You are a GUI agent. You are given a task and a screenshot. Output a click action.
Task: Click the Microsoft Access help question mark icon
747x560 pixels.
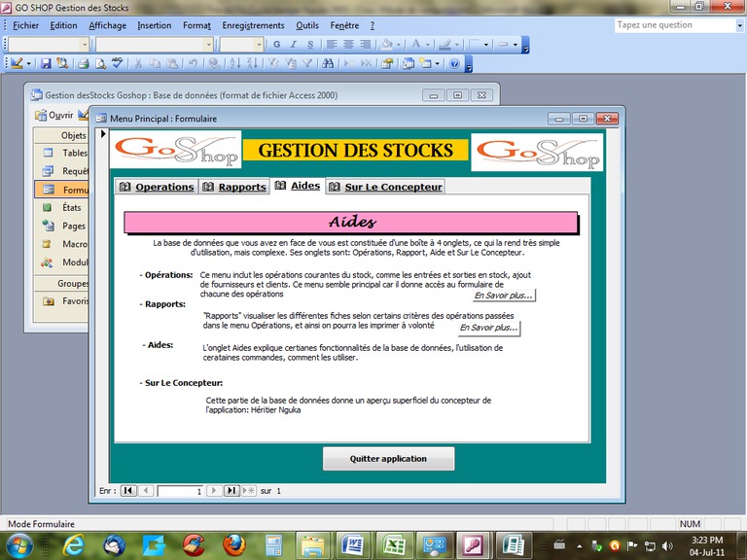point(454,63)
